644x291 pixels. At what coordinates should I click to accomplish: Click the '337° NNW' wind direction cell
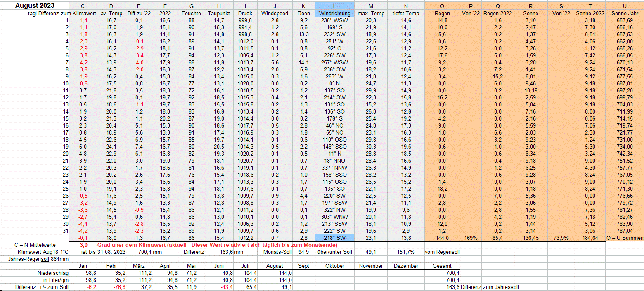(334, 168)
